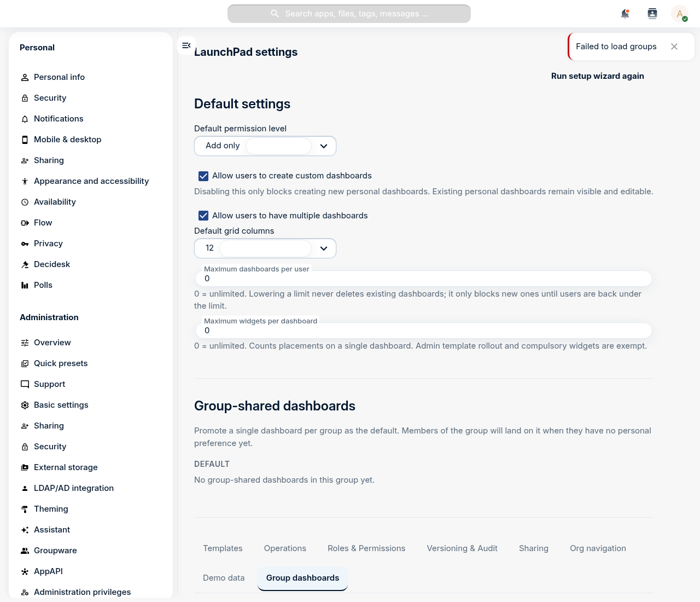This screenshot has width=700, height=602.
Task: Click the "LaunchPad settings" heading
Action: (246, 52)
